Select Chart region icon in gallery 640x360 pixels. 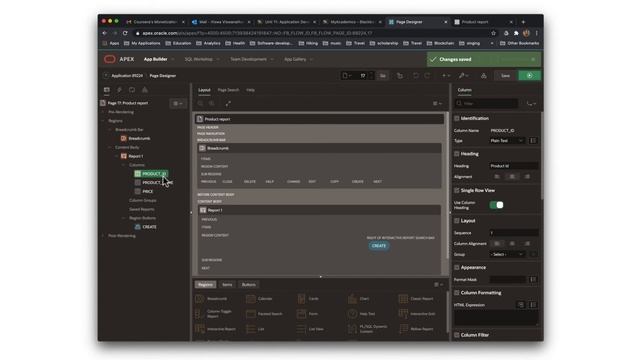click(x=352, y=299)
